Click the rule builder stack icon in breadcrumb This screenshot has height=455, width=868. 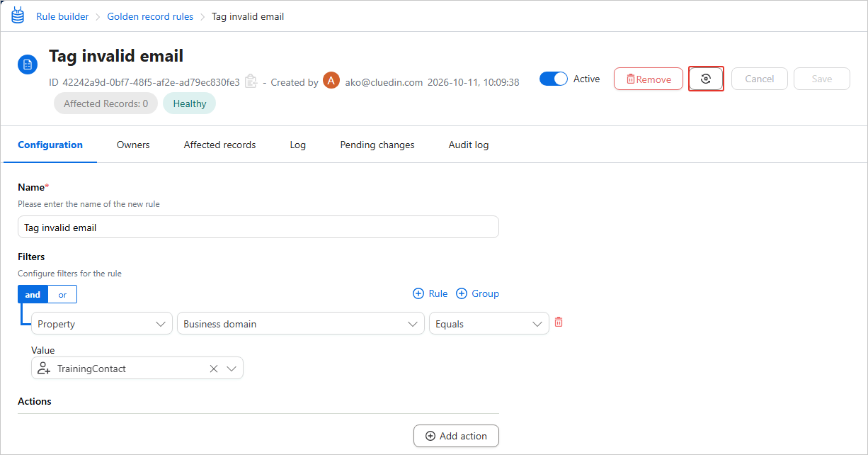(x=18, y=16)
